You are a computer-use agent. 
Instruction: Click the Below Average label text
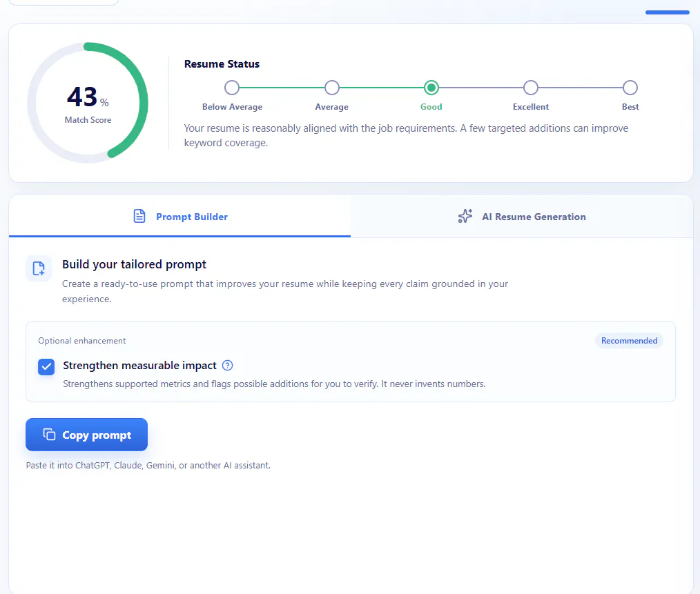coord(232,107)
